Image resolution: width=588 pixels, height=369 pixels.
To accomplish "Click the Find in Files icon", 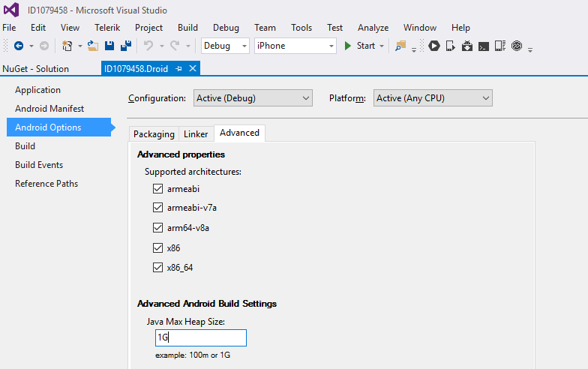I will point(401,46).
